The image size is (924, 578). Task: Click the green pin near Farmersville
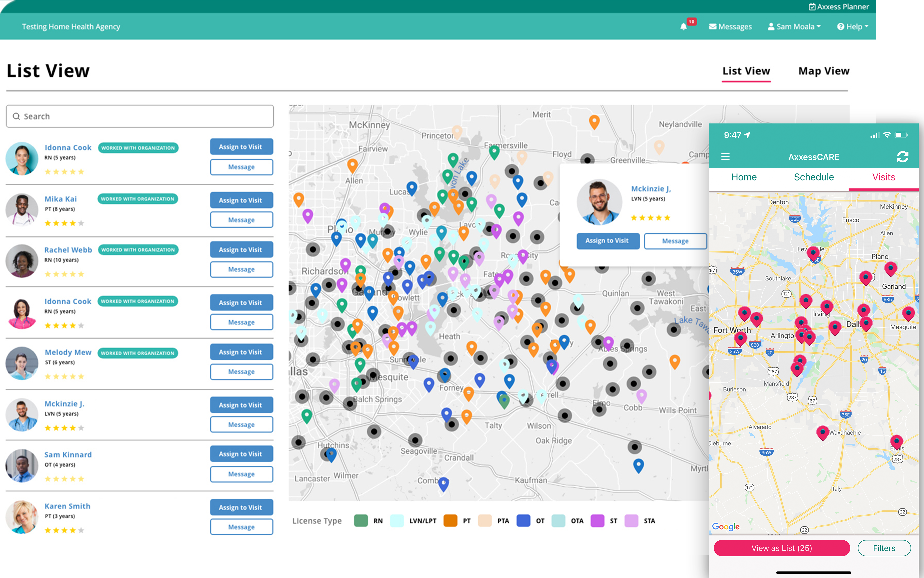[x=494, y=153]
